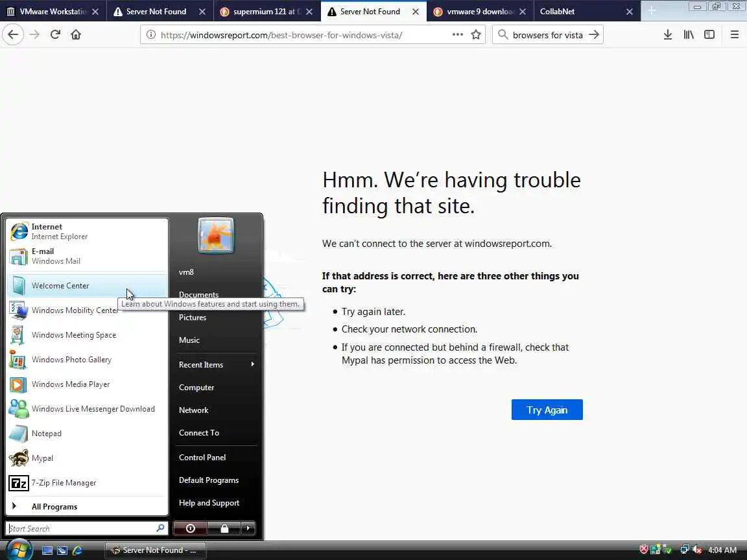Image resolution: width=747 pixels, height=560 pixels.
Task: Switch between windows Quick Launch icon
Action: click(62, 550)
